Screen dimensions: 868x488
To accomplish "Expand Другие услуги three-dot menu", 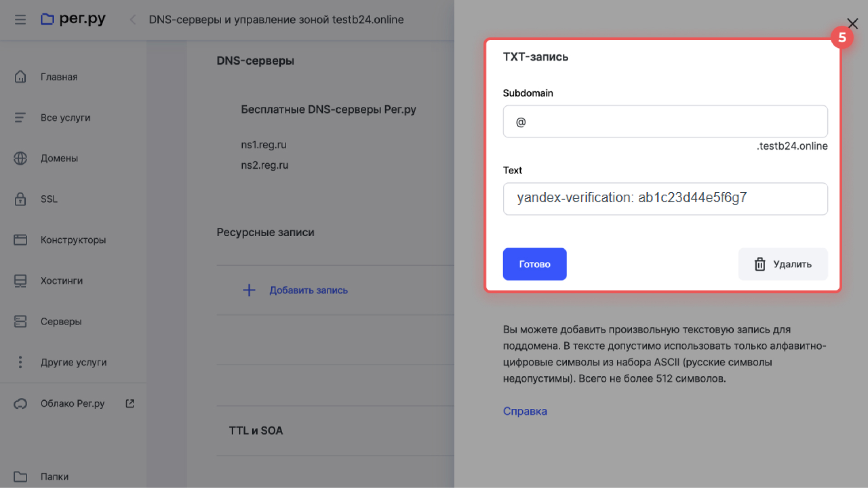I will tap(20, 362).
